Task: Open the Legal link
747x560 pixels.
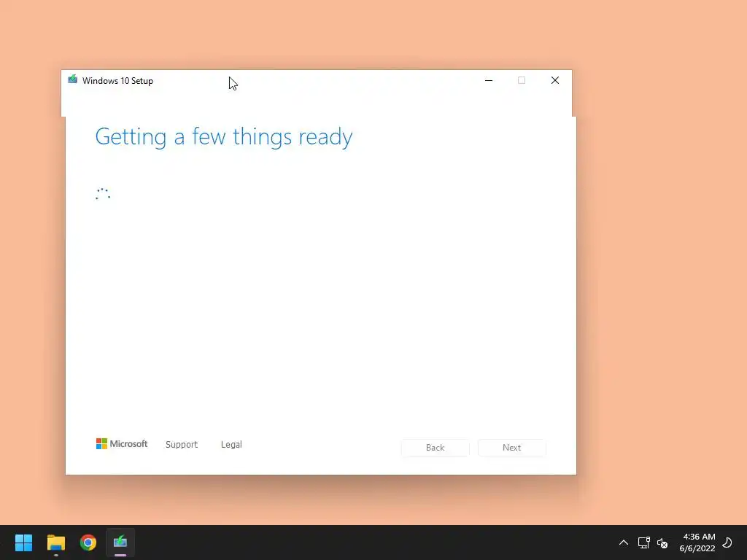Action: [231, 444]
